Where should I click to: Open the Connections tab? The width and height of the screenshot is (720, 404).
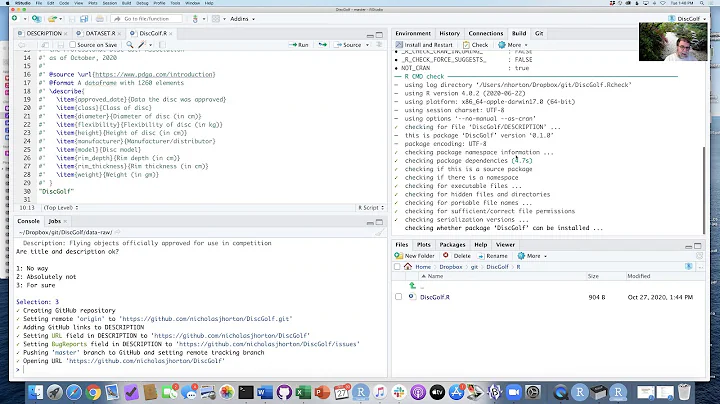point(486,34)
